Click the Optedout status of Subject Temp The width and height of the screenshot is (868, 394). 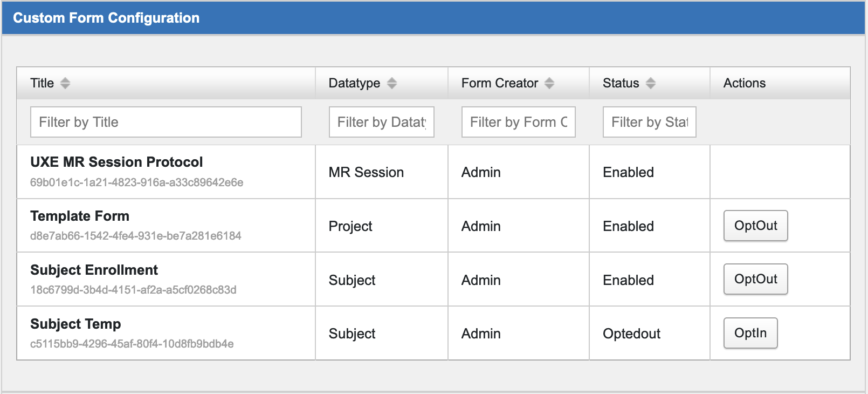(631, 334)
